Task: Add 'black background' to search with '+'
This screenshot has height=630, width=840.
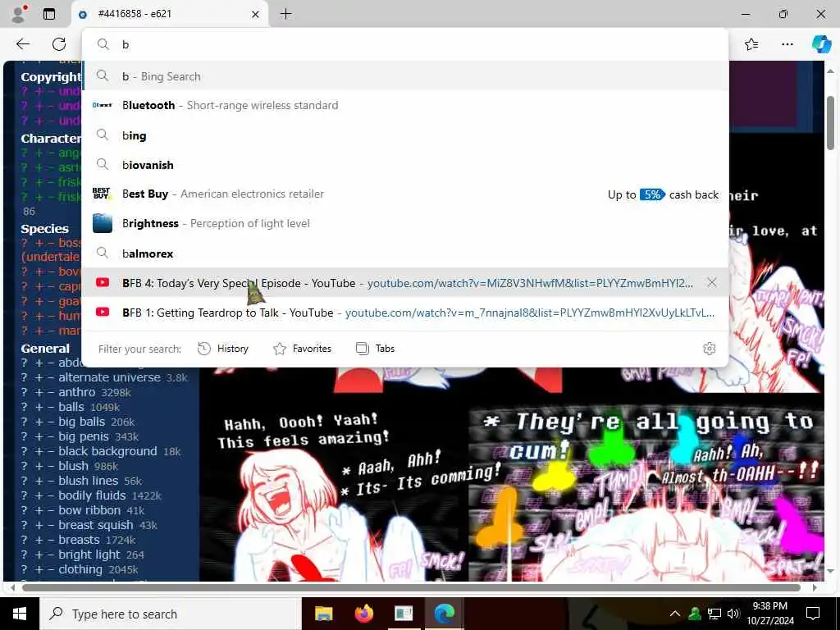Action: (x=39, y=451)
